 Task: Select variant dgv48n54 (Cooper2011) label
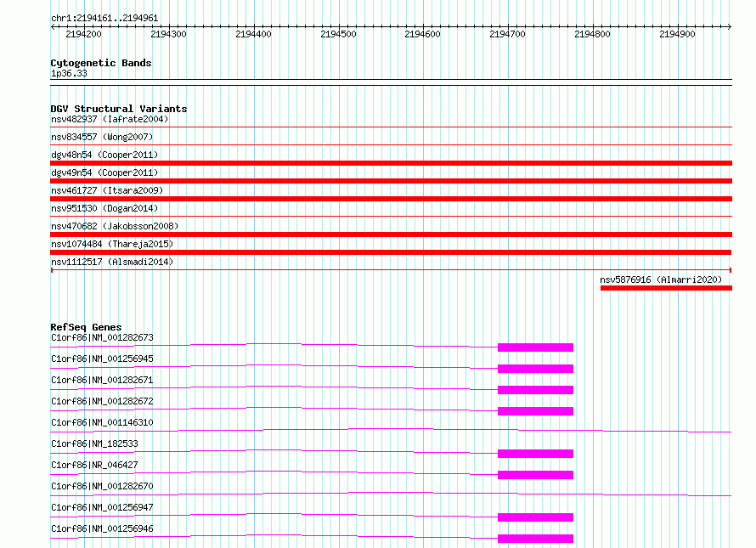104,155
